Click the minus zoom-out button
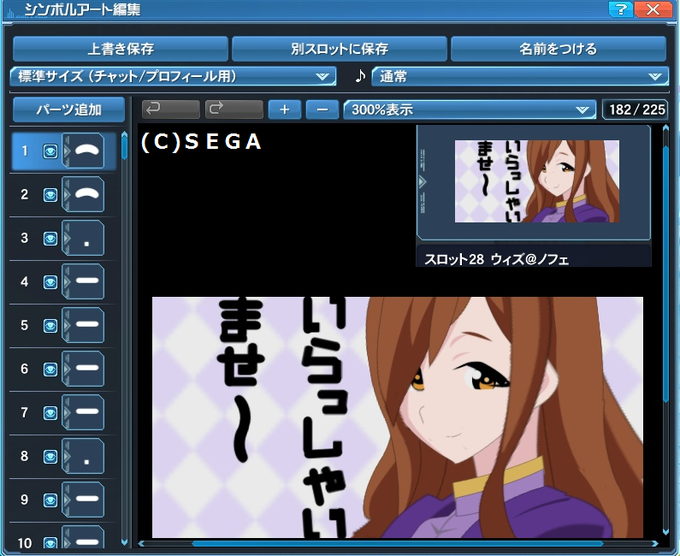The width and height of the screenshot is (680, 556). [322, 109]
